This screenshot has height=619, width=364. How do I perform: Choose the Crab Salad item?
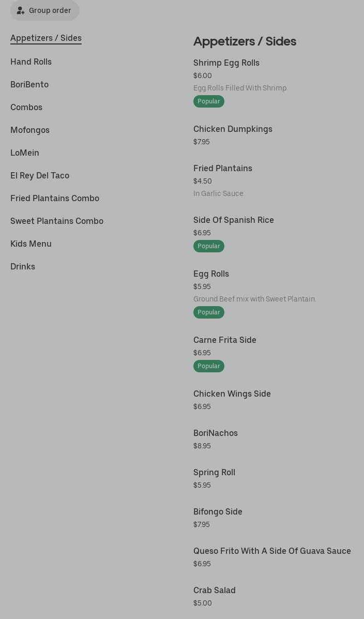[215, 591]
